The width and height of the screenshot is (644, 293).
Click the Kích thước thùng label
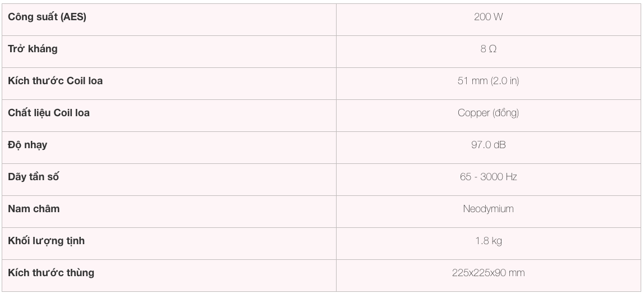(51, 273)
